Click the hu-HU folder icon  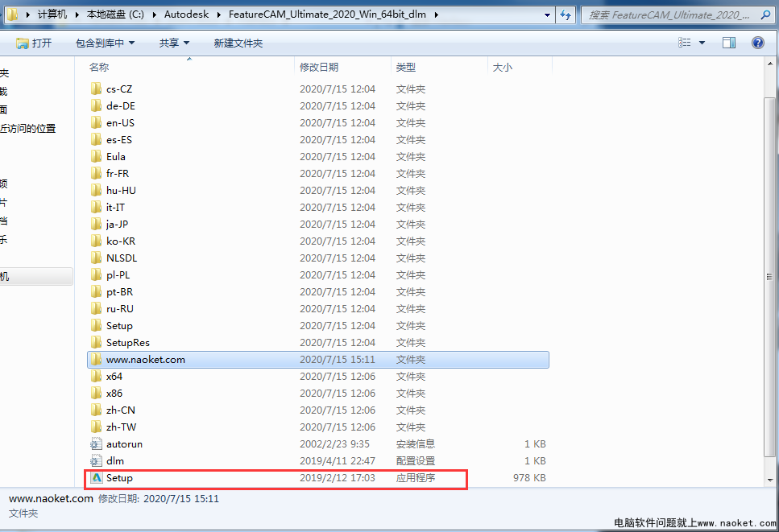pyautogui.click(x=97, y=190)
